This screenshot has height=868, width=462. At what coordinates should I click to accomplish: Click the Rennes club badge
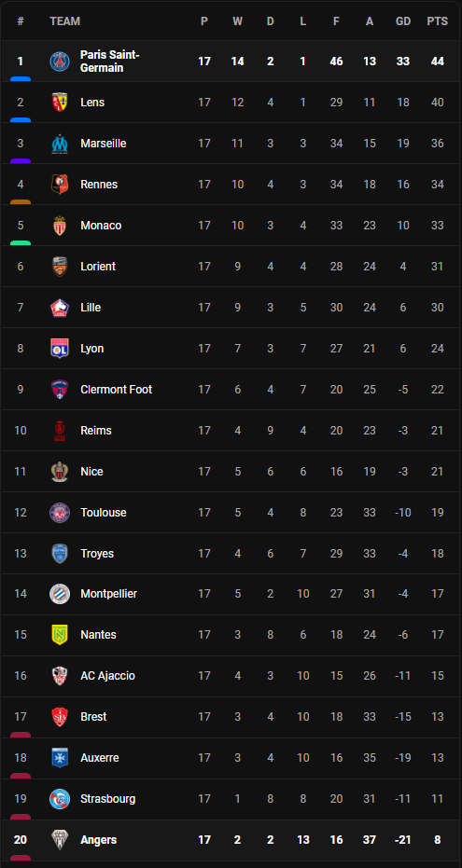(60, 185)
